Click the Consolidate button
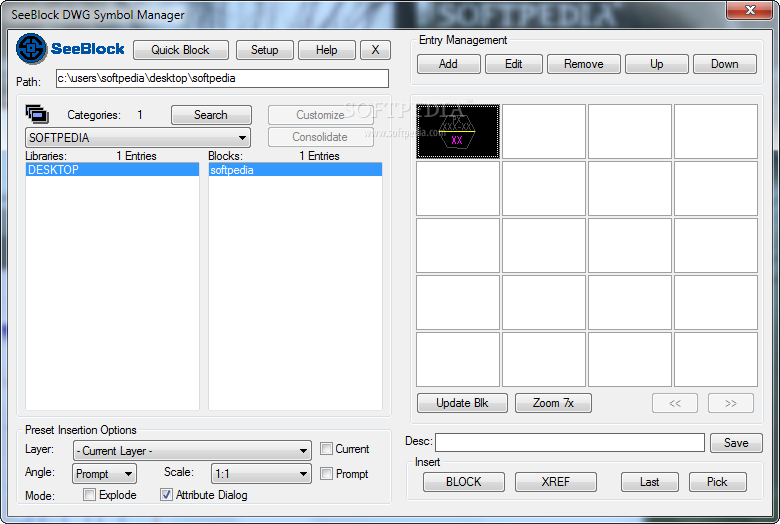This screenshot has width=780, height=524. click(320, 137)
